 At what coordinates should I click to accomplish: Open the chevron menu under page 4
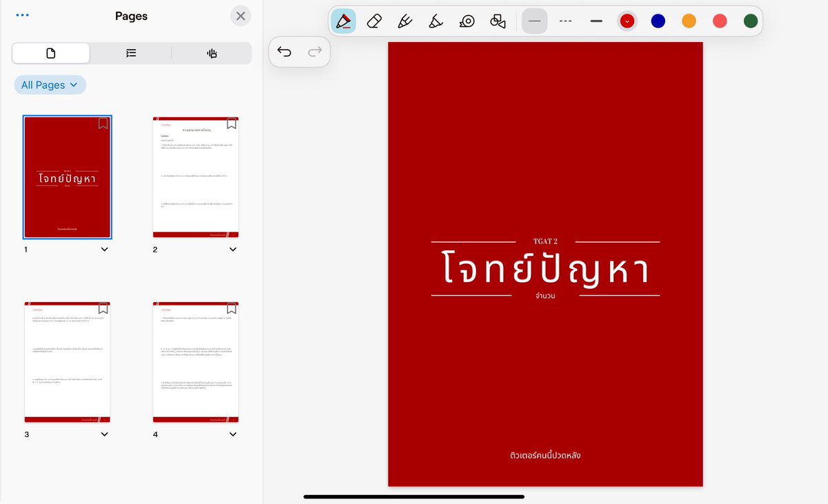pyautogui.click(x=233, y=434)
